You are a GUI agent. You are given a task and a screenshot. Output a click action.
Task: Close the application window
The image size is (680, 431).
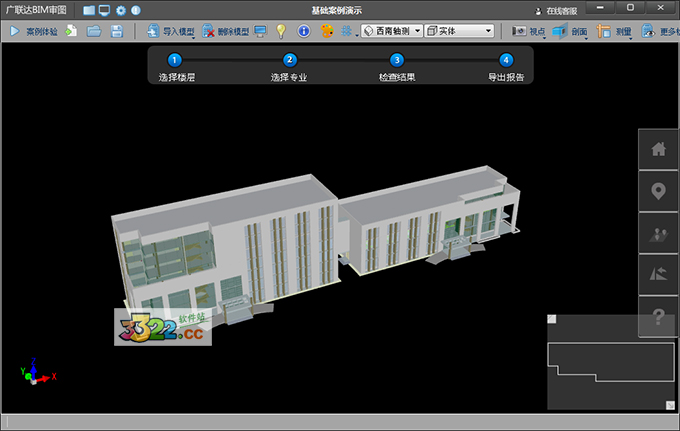click(x=660, y=8)
